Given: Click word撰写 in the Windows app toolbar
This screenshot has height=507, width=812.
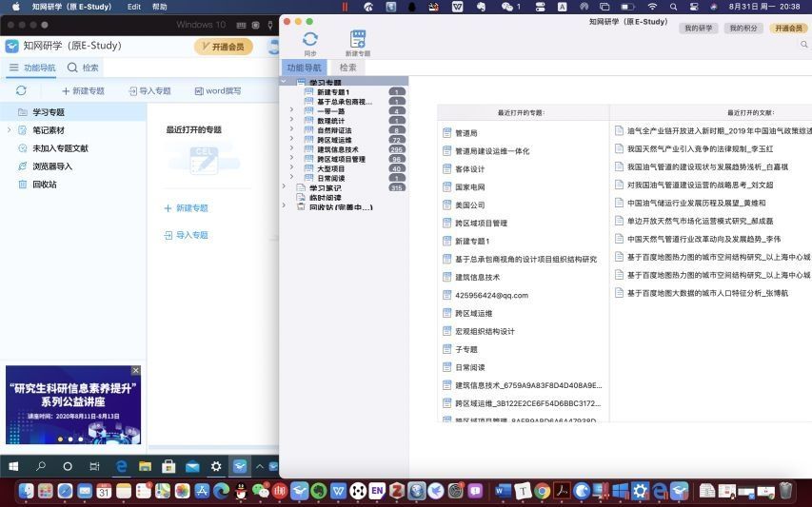Looking at the screenshot, I should 217,91.
